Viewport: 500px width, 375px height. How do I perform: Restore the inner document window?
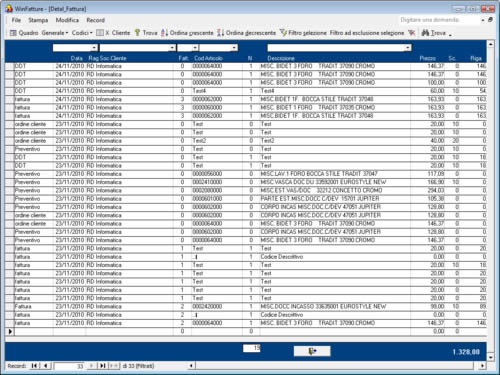click(490, 20)
